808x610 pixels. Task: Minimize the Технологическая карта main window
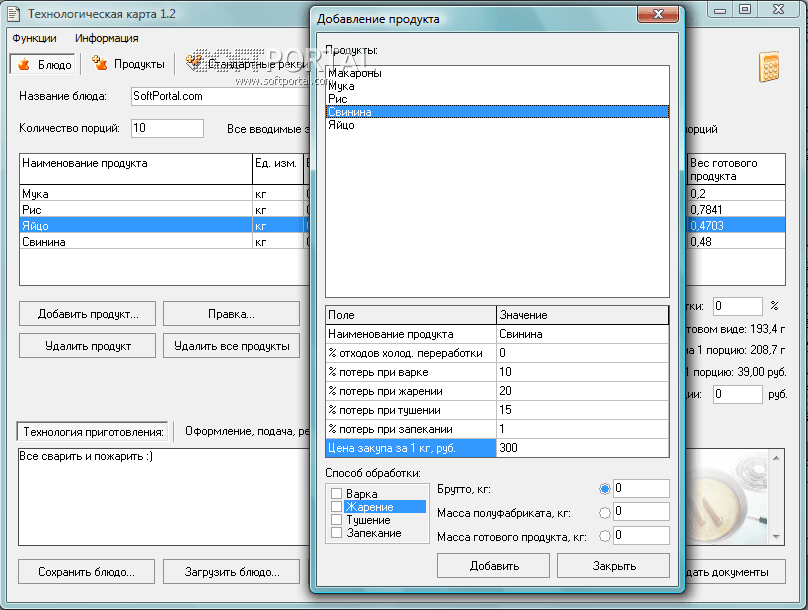tap(720, 10)
